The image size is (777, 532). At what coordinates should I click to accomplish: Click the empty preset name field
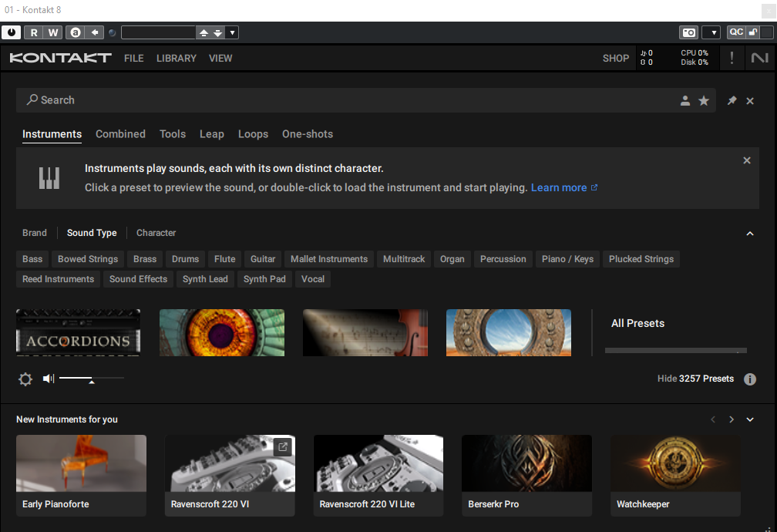point(159,32)
